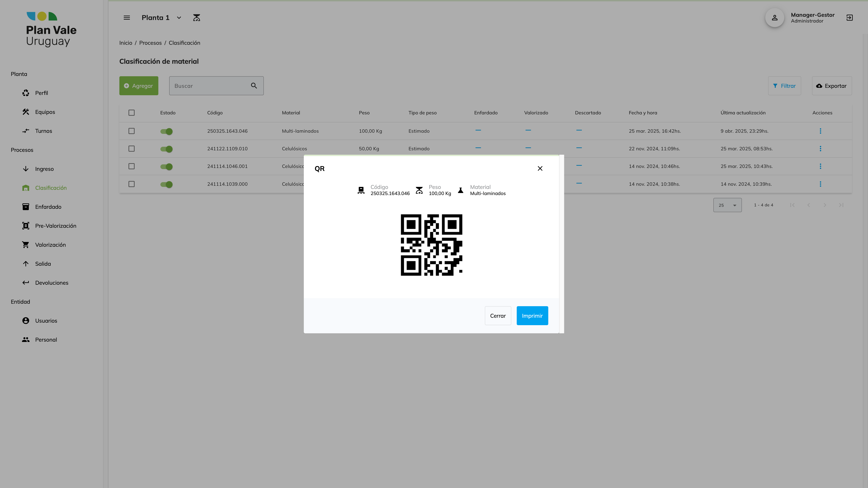
Task: Check the box for row 241122.1109.010
Action: 131,149
